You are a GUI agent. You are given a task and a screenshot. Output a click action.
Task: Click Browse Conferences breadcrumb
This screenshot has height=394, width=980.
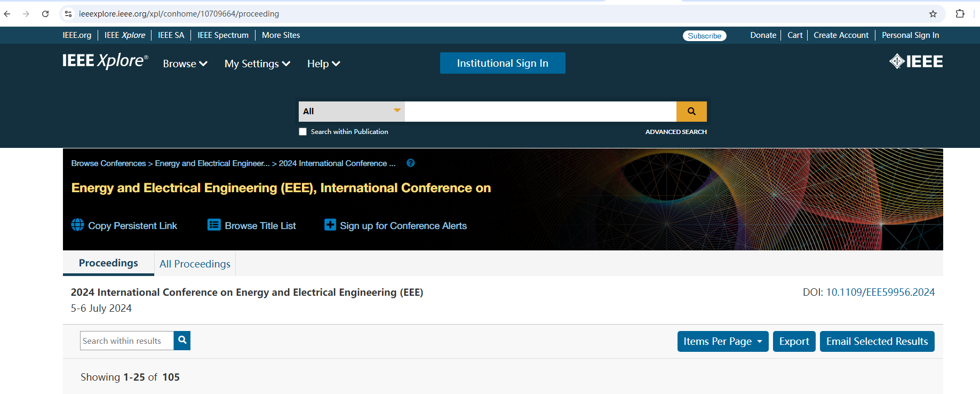click(x=108, y=163)
